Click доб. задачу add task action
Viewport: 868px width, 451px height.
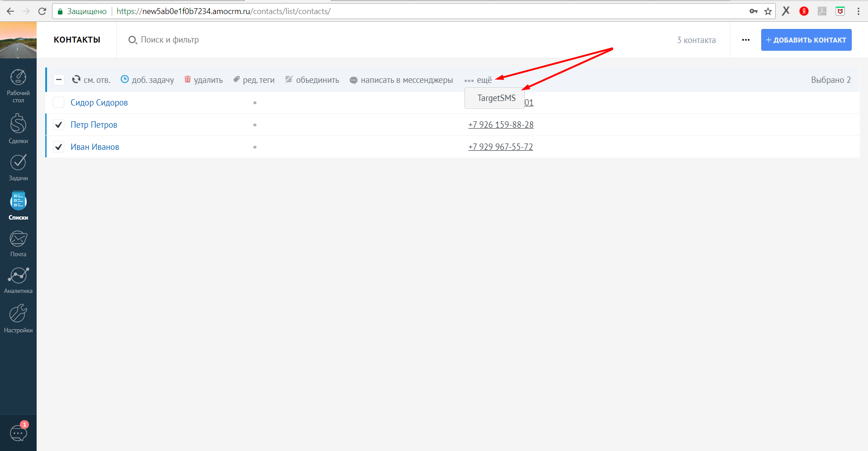tap(147, 80)
